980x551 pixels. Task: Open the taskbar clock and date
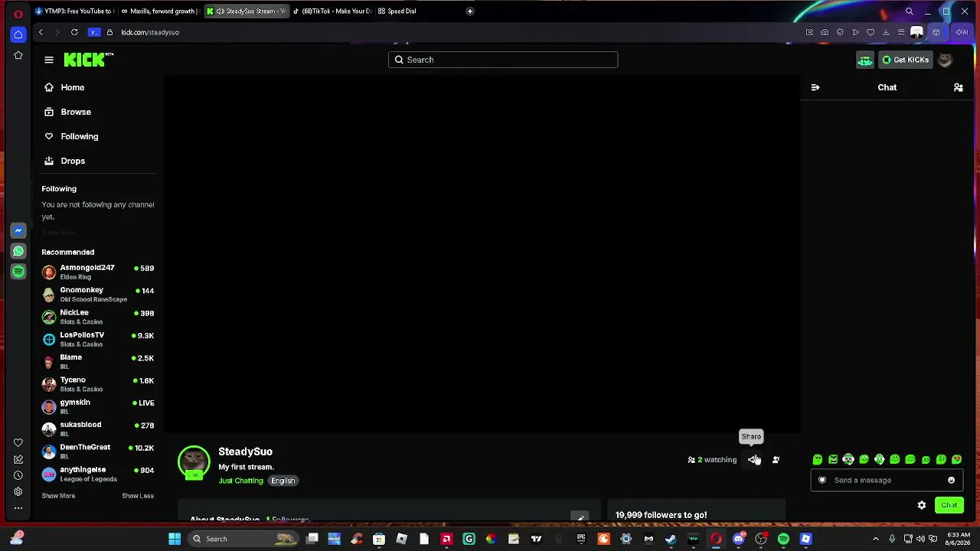click(x=958, y=539)
